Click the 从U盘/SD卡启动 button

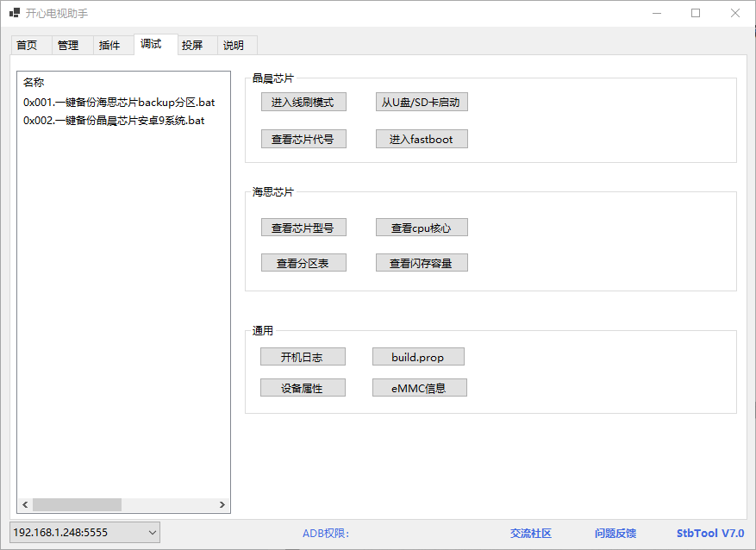pyautogui.click(x=422, y=103)
